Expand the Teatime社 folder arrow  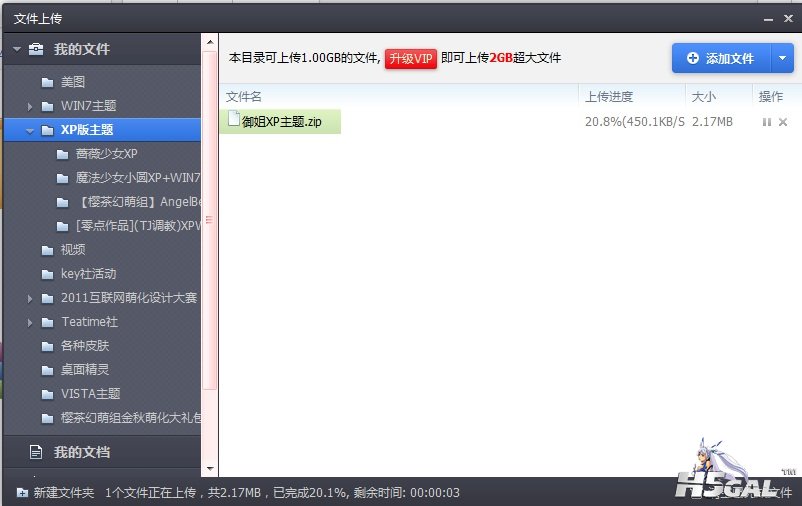30,322
